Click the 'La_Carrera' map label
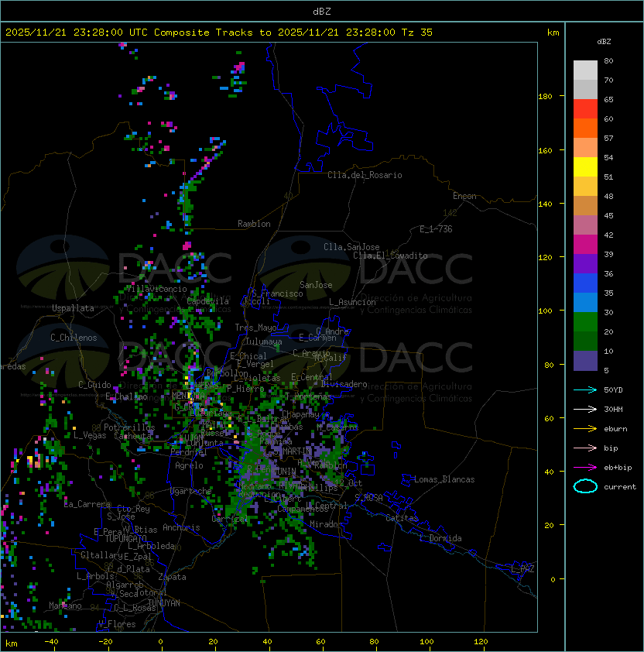The image size is (644, 652). point(87,504)
